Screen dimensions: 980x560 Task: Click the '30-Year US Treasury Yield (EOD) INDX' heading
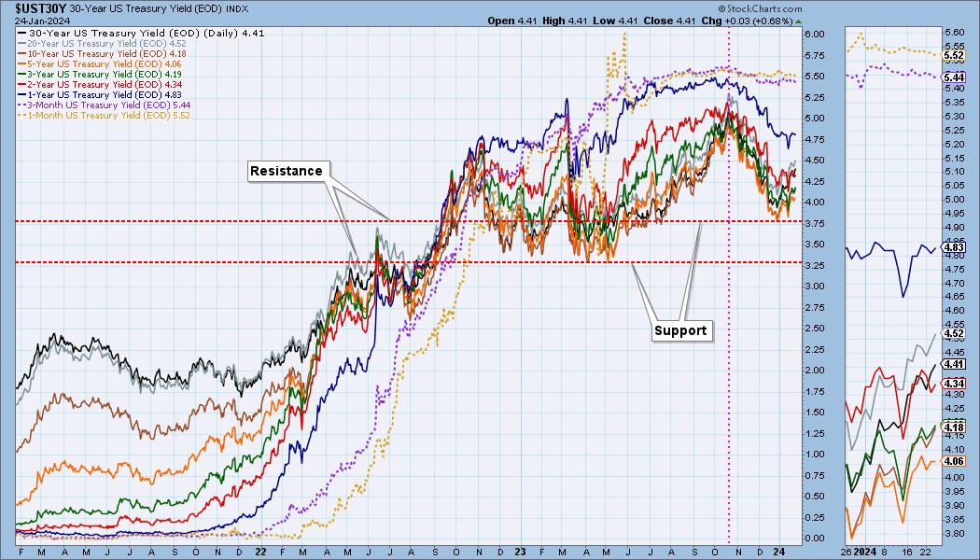pyautogui.click(x=158, y=8)
